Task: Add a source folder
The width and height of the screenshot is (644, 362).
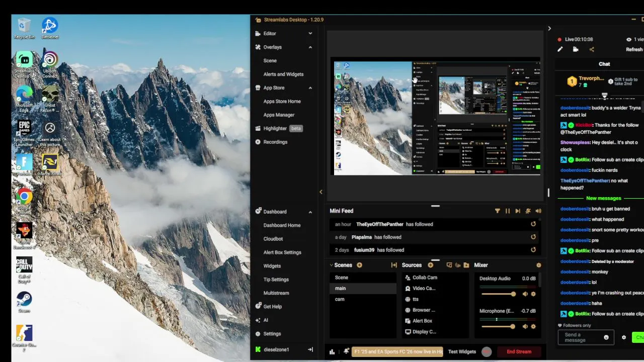Action: click(x=466, y=265)
